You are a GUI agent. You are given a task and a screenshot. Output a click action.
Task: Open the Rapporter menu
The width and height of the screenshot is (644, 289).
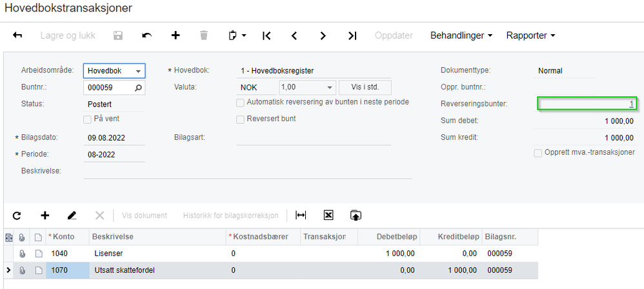pyautogui.click(x=530, y=35)
